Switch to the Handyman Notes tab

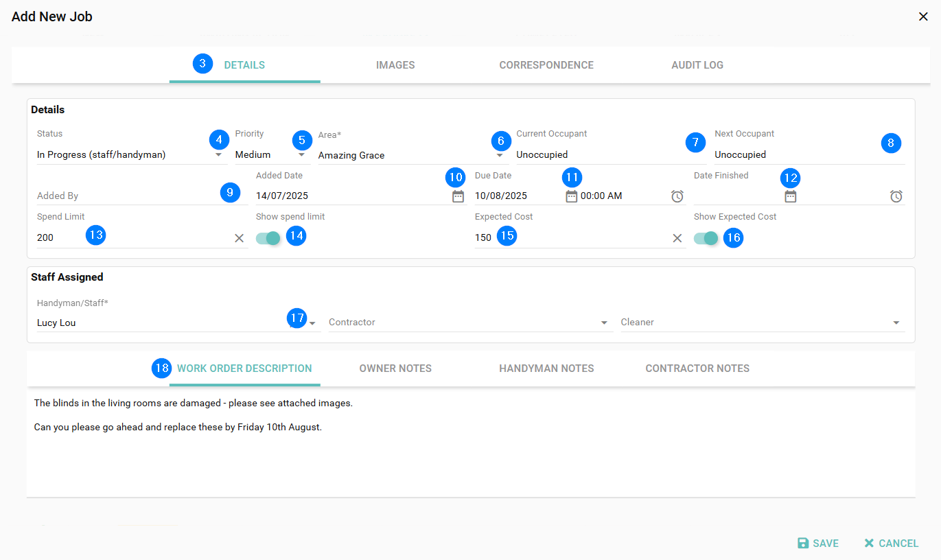pos(546,369)
